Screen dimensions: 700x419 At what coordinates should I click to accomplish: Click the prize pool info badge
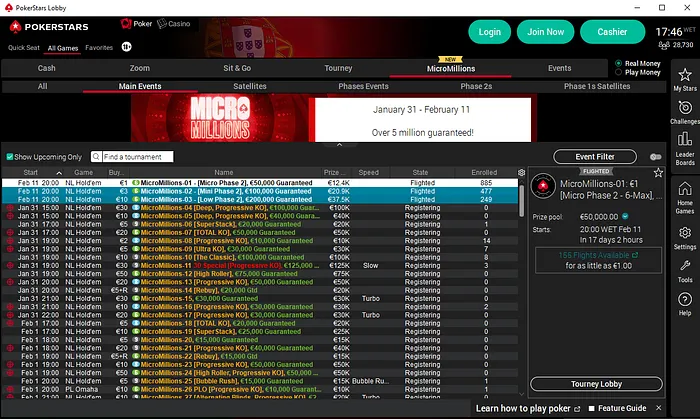(x=625, y=216)
